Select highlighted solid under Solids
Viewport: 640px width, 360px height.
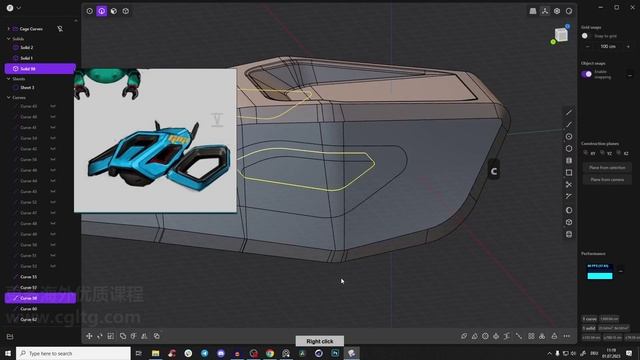(x=40, y=69)
